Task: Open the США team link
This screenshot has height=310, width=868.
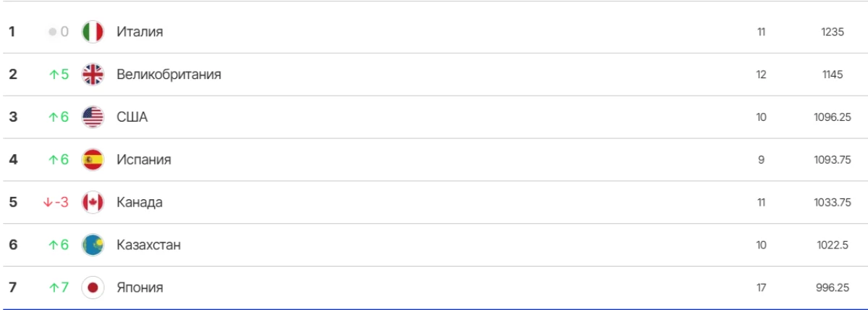Action: point(132,117)
